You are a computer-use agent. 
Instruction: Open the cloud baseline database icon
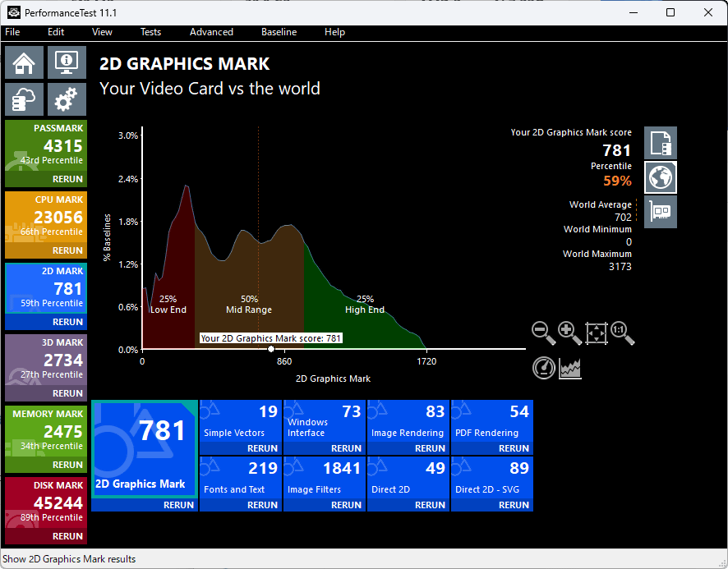(x=25, y=99)
